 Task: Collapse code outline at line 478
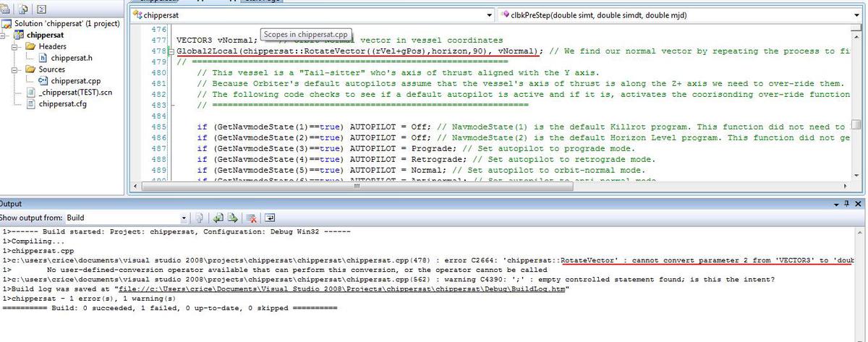pos(171,51)
